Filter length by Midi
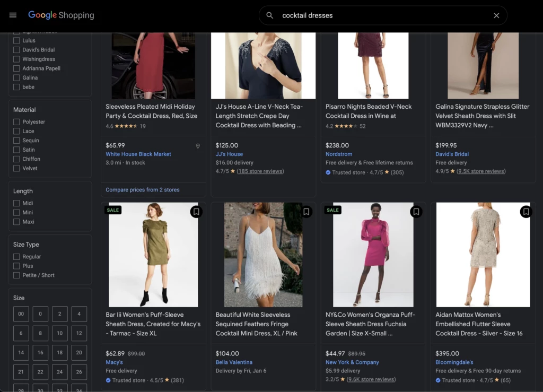Viewport: 543px width, 392px height. point(16,203)
